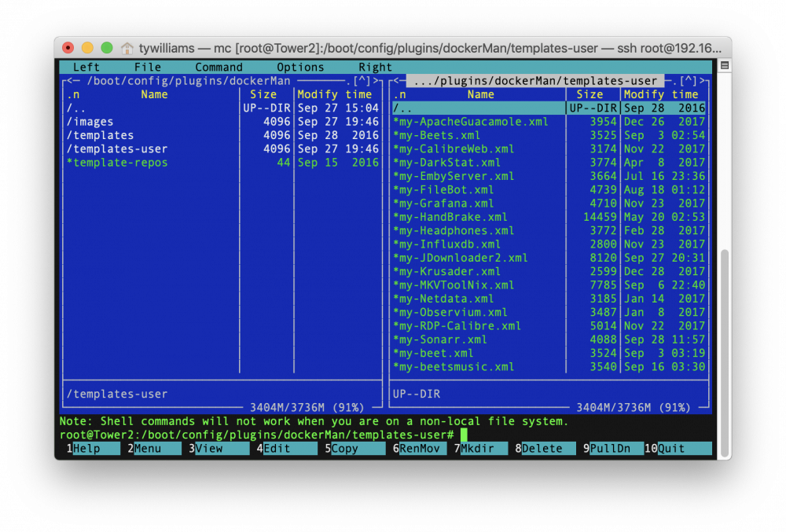Click the 10Quit function key
786x532 pixels.
pyautogui.click(x=678, y=449)
